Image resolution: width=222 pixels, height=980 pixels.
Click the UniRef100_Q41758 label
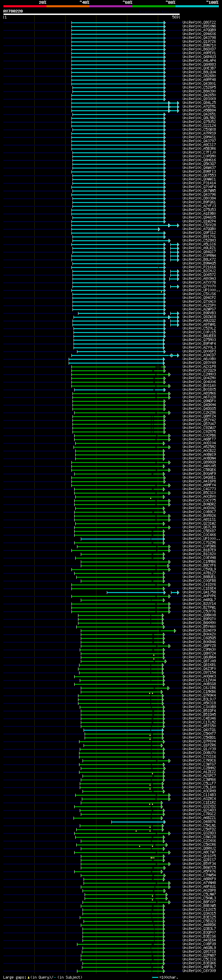[199, 592]
